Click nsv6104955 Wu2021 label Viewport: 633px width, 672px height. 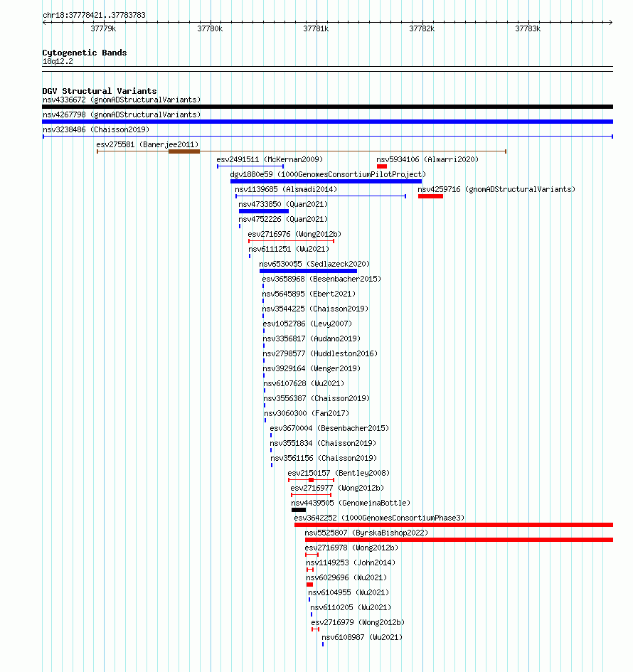[349, 593]
